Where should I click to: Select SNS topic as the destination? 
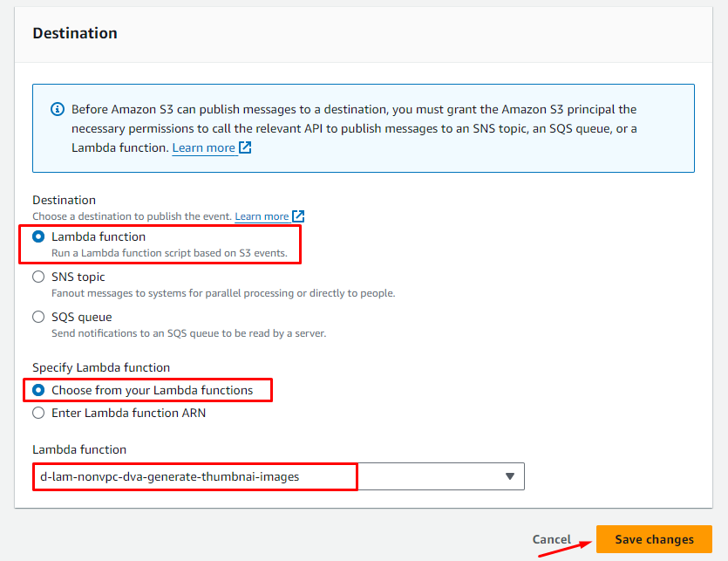click(38, 277)
